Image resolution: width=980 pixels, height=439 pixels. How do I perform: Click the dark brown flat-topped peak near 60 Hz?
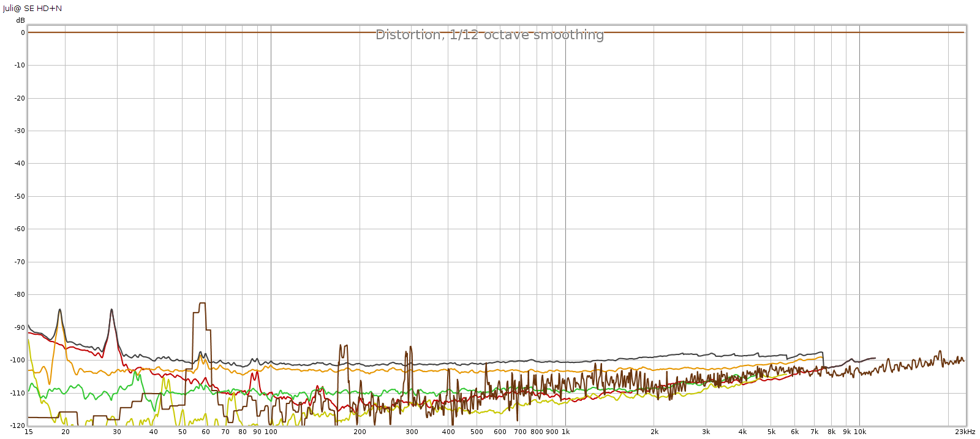(x=202, y=303)
